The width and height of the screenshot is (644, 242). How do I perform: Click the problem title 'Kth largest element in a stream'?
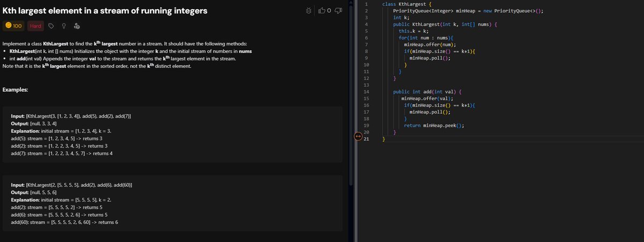[106, 11]
